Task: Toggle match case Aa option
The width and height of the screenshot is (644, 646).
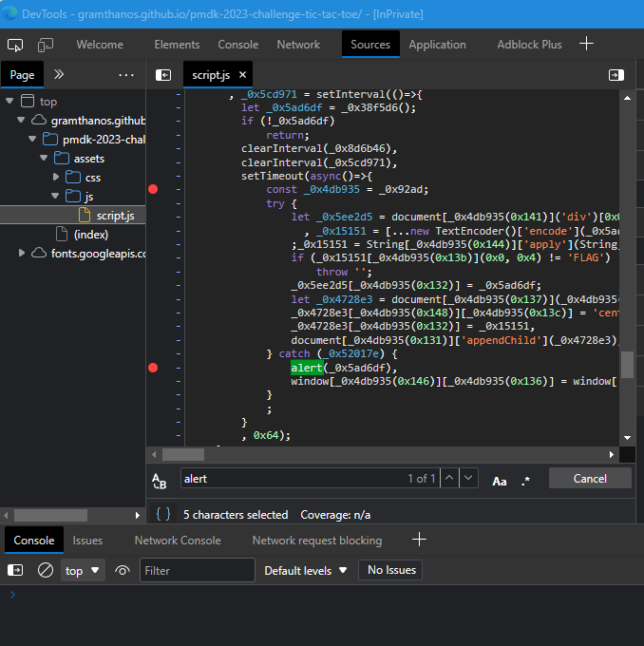Action: coord(499,480)
